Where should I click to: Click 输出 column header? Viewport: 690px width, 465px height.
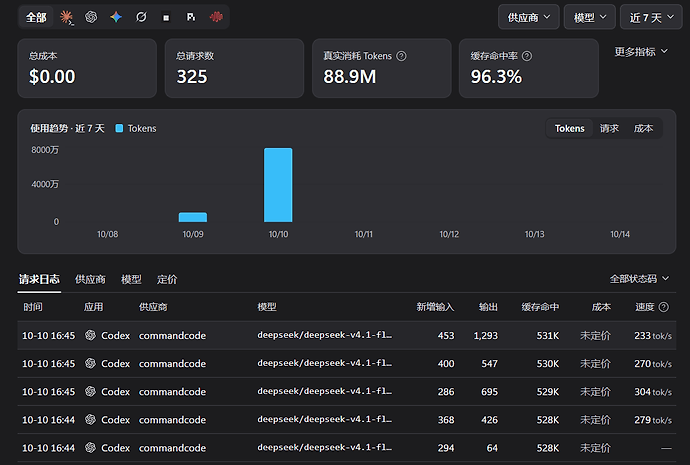tap(488, 307)
